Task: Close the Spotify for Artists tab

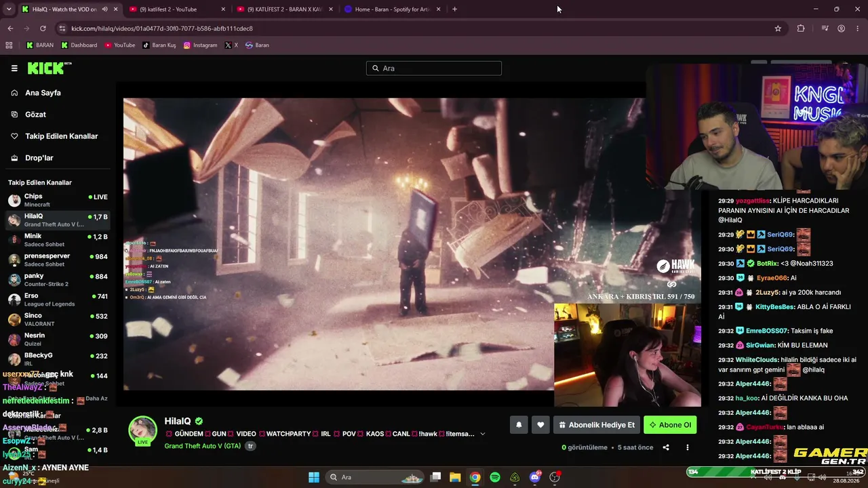Action: click(x=438, y=9)
